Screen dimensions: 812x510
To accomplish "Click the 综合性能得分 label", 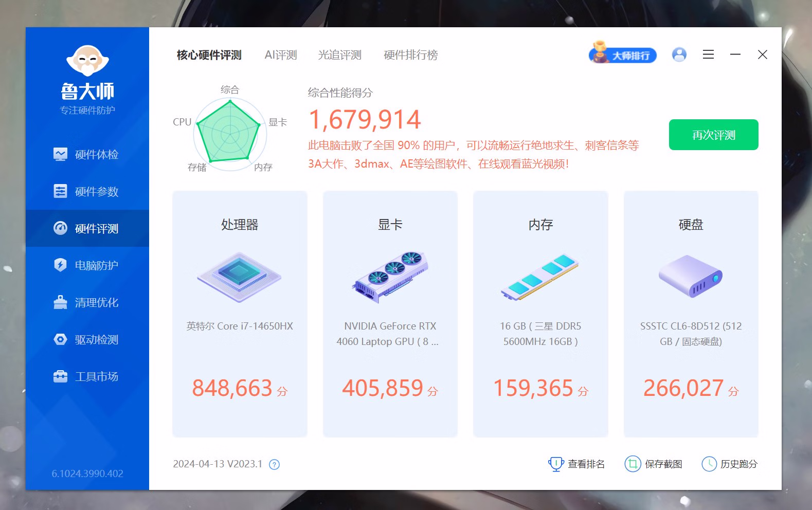I will coord(340,93).
